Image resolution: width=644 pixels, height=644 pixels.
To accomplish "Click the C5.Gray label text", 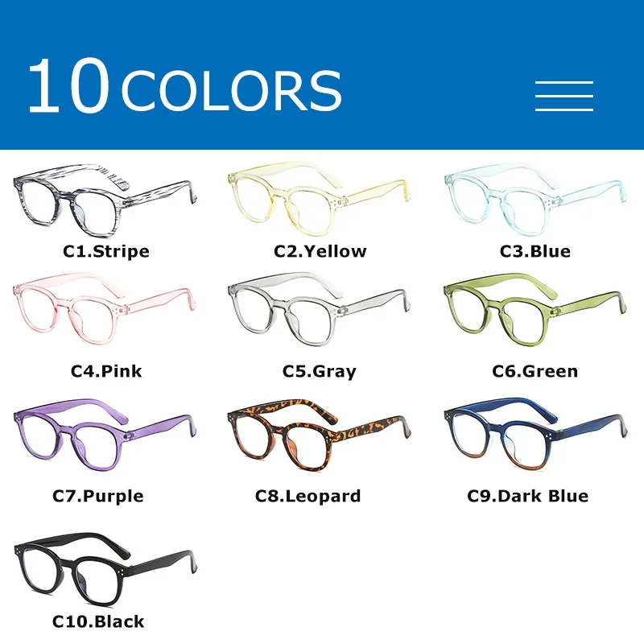I will coord(320,372).
